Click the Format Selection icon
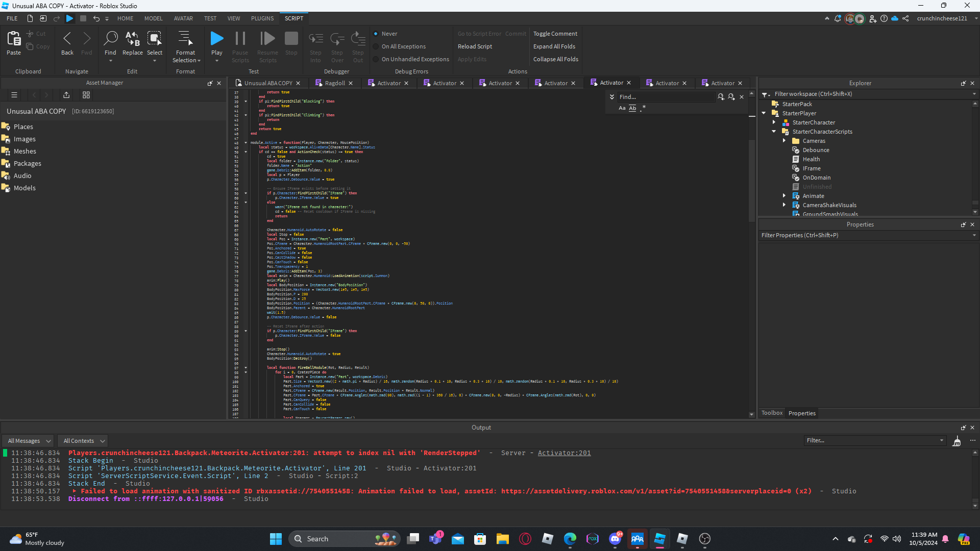 click(185, 39)
